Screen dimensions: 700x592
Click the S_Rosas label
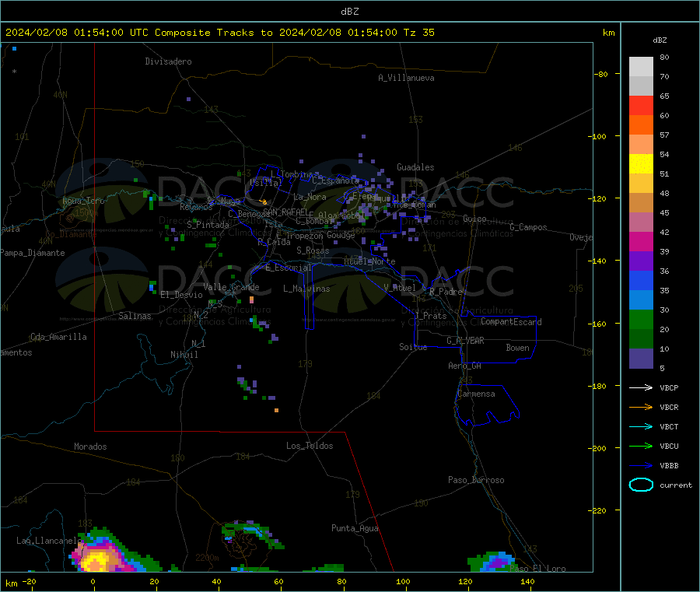tap(313, 250)
